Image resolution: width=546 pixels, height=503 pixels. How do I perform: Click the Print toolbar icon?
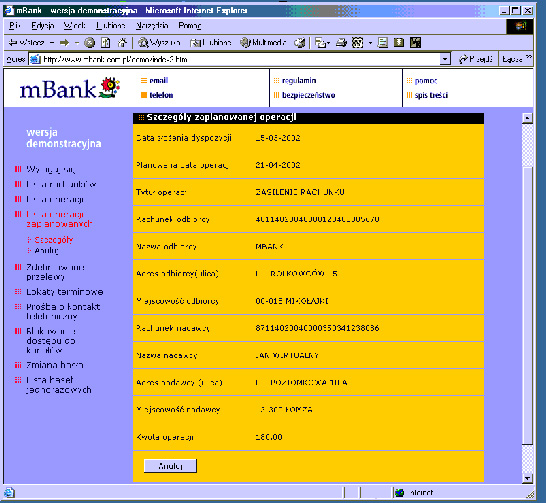tap(341, 43)
